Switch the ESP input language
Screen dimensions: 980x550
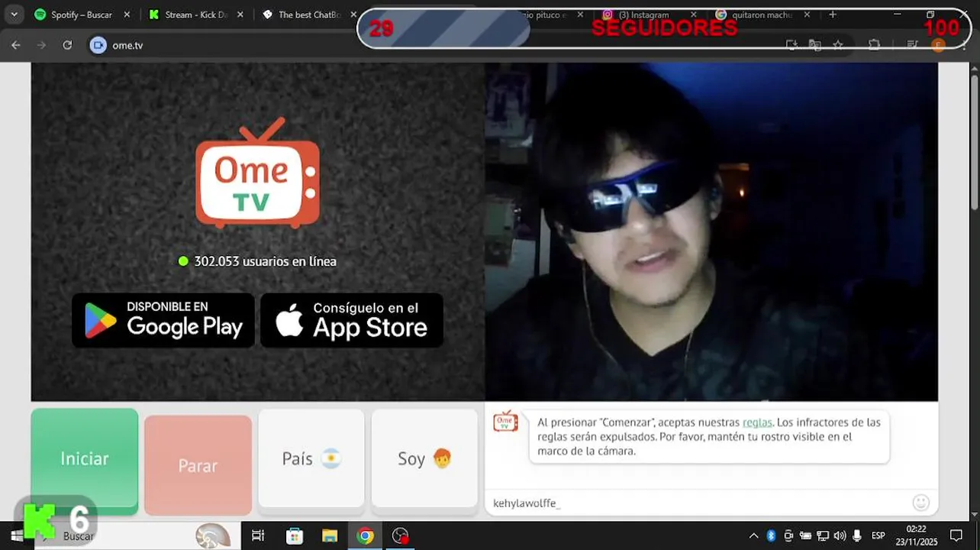[x=878, y=535]
